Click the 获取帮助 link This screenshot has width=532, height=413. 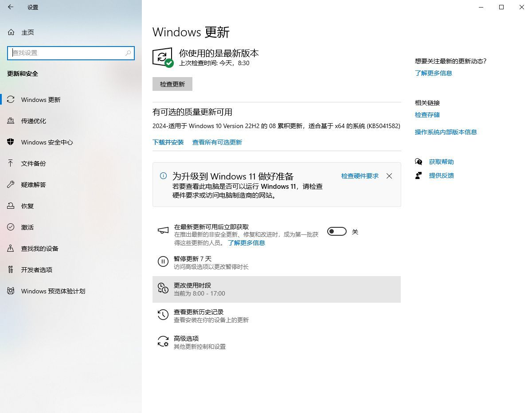point(442,162)
